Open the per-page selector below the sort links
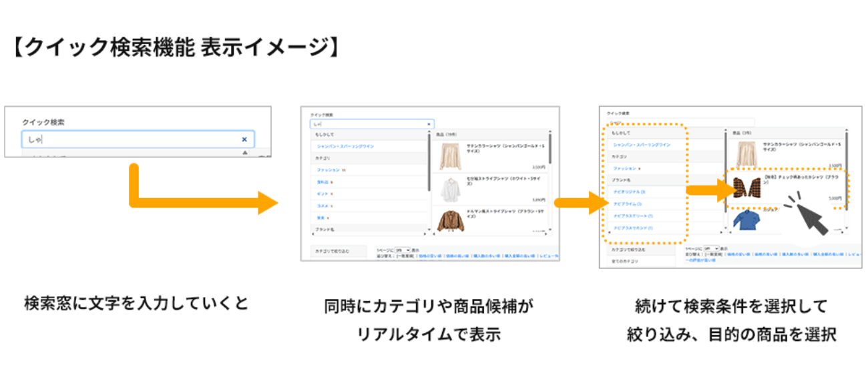 [402, 250]
